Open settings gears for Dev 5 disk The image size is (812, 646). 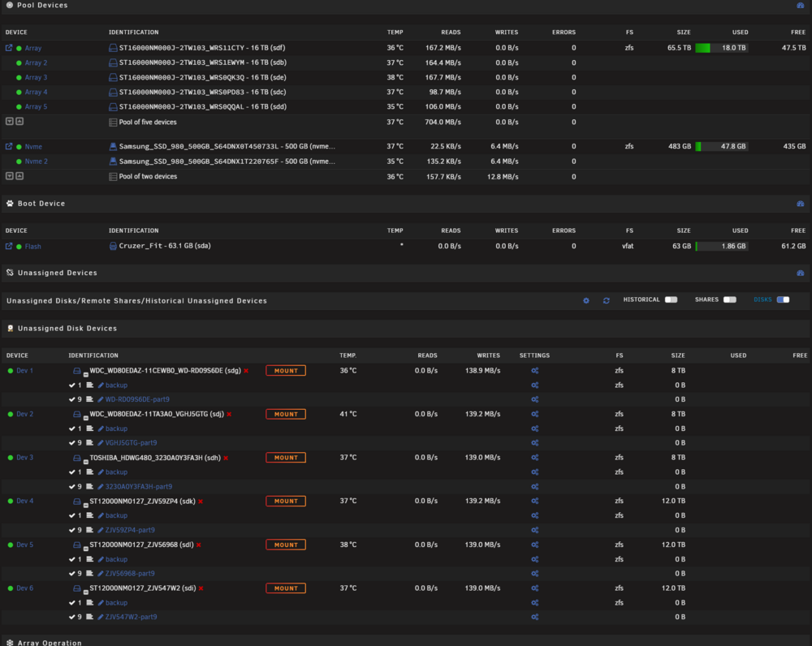(535, 545)
